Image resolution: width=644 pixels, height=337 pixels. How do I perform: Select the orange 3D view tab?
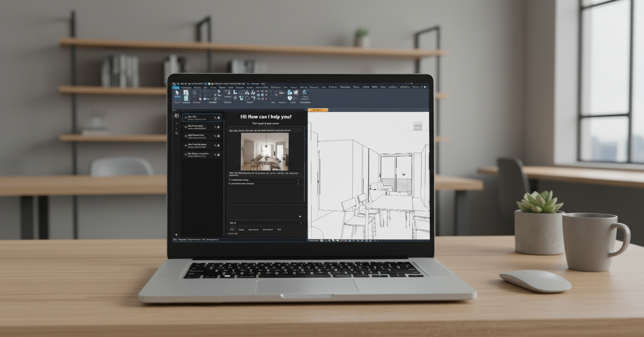click(317, 110)
